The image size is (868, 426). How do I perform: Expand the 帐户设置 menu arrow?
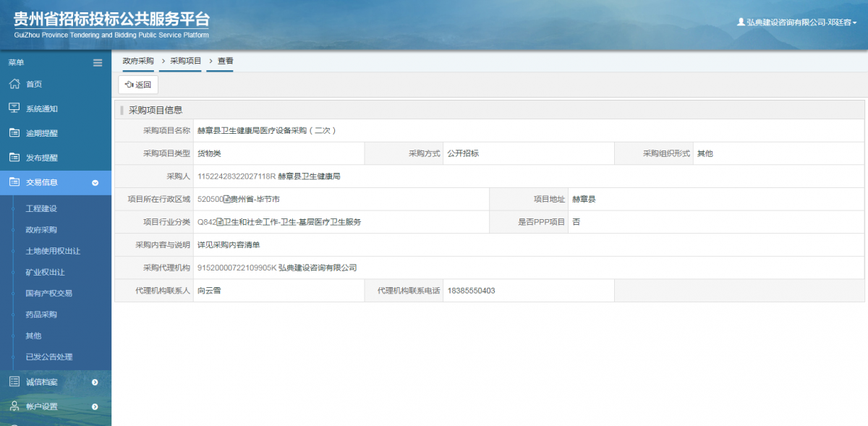coord(95,406)
